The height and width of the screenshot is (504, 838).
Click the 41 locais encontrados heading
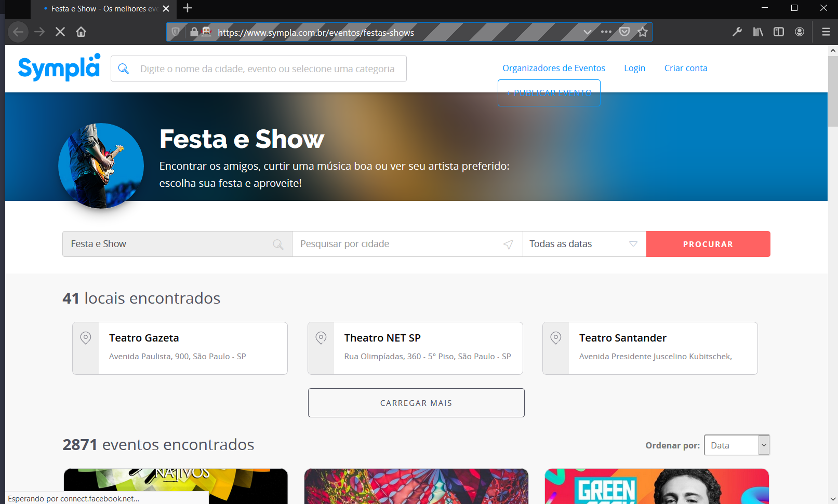(x=141, y=298)
